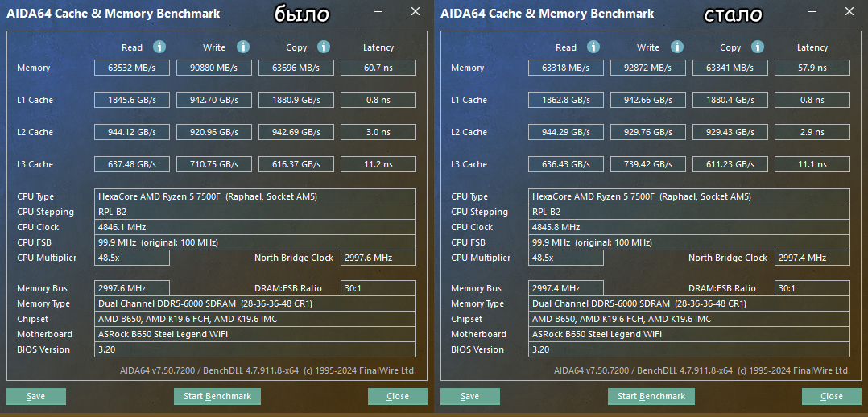Screen dimensions: 868x417
Task: Open Copy info icon in left window
Action: click(x=324, y=47)
